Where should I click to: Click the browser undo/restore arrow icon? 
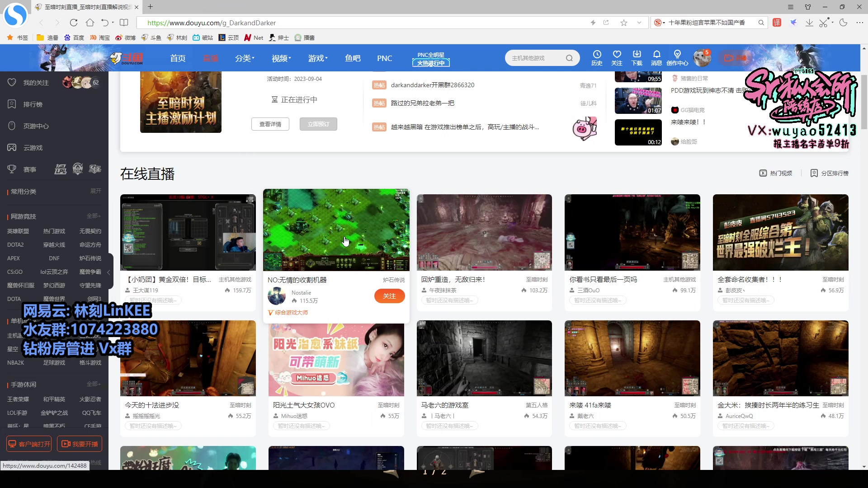point(105,23)
